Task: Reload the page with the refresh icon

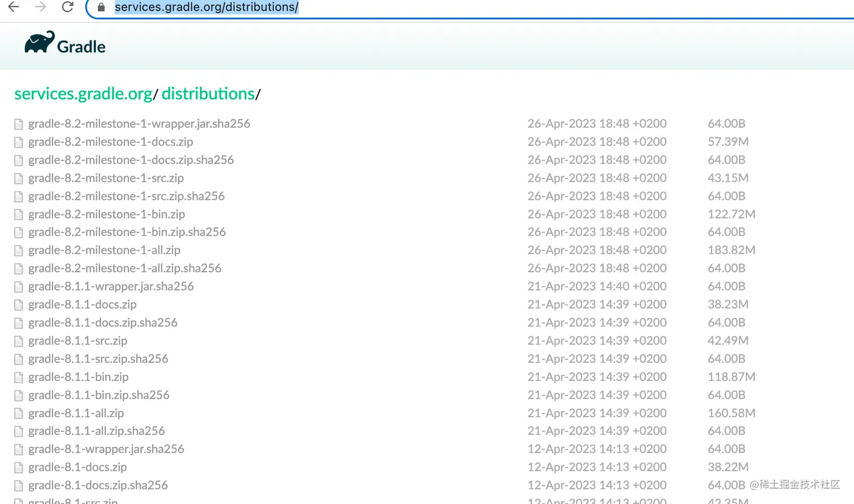Action: pyautogui.click(x=68, y=7)
